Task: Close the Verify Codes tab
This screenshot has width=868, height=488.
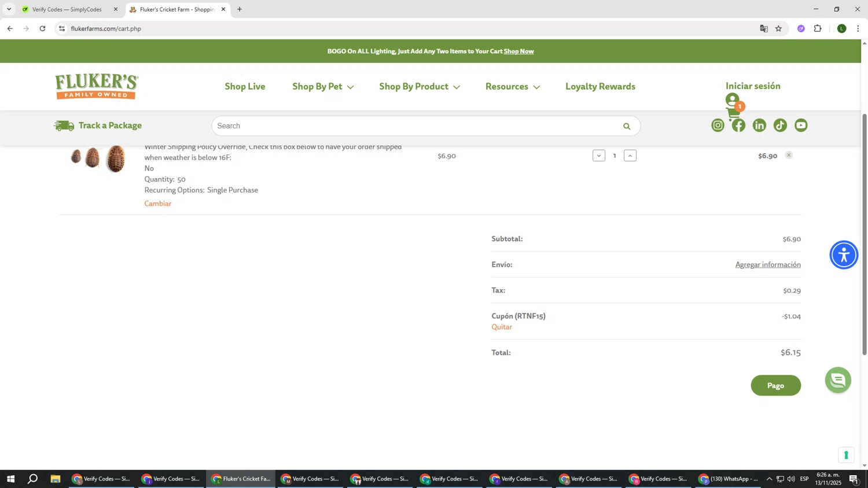Action: (116, 9)
